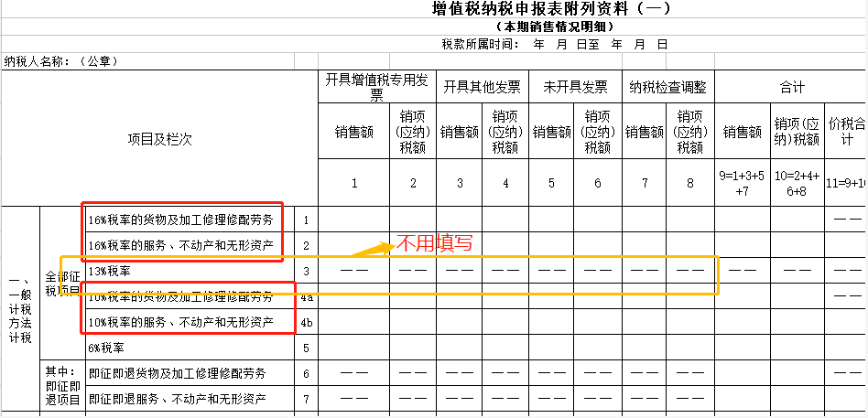Click the 税款所属时间 date line
Screen dimensions: 868x418
coord(555,44)
